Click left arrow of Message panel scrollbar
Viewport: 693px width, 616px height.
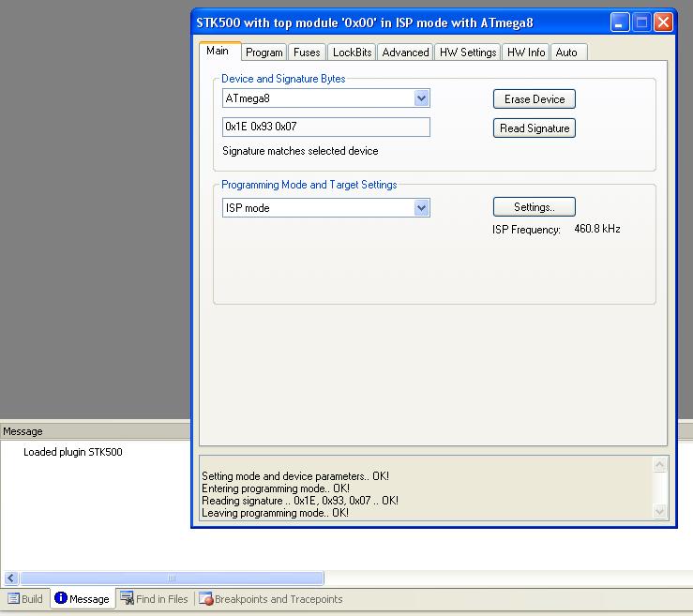(11, 578)
